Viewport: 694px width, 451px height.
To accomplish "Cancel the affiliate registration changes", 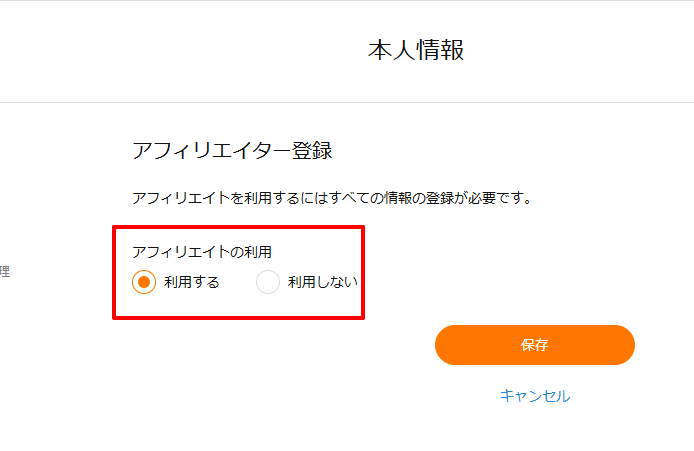I will tap(534, 396).
